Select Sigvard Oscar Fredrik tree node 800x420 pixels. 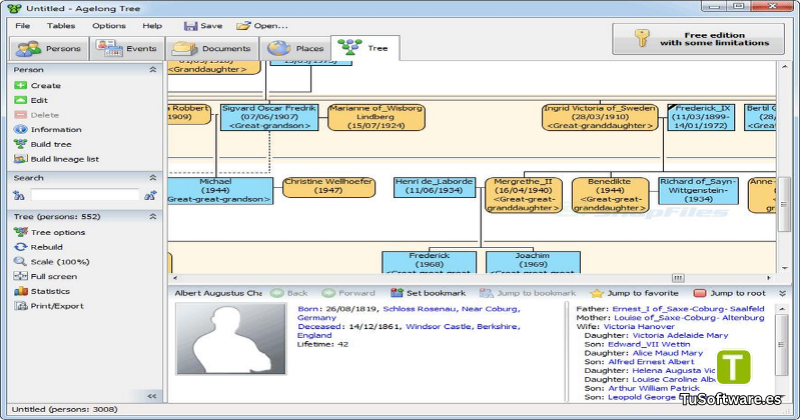[269, 117]
